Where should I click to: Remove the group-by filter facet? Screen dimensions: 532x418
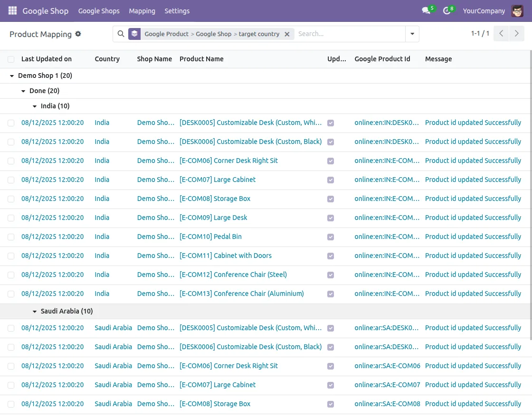pyautogui.click(x=287, y=34)
